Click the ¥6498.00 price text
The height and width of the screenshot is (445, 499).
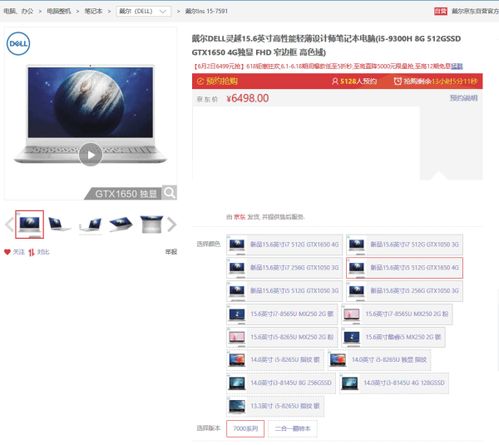[x=248, y=98]
